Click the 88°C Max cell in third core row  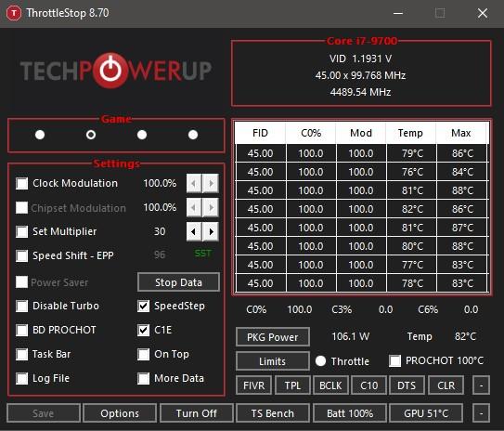click(x=462, y=190)
